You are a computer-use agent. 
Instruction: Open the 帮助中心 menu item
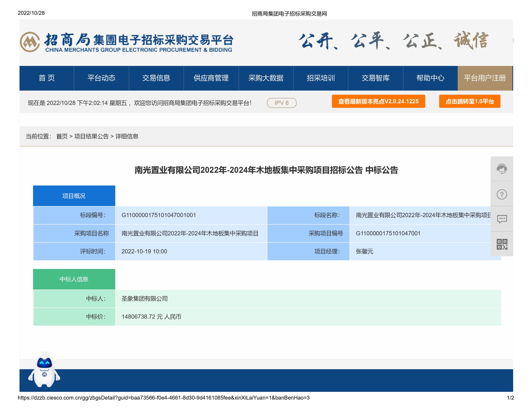pyautogui.click(x=430, y=78)
